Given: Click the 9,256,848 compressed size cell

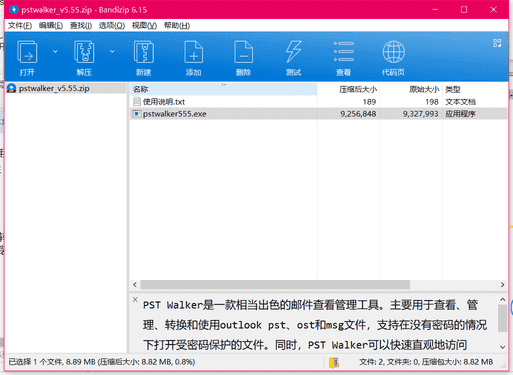Looking at the screenshot, I should click(x=358, y=114).
